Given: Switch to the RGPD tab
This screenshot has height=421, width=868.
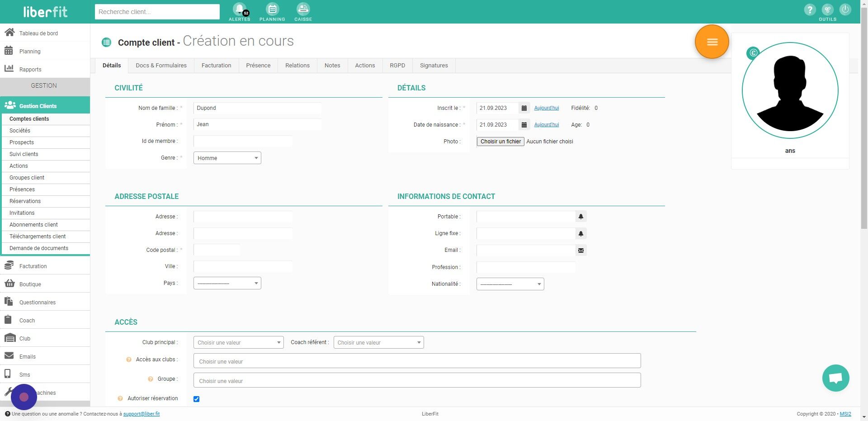Looking at the screenshot, I should click(397, 66).
